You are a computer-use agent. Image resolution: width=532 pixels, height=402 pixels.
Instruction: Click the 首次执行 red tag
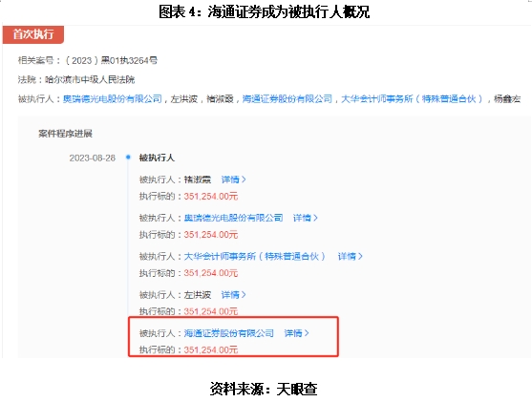32,34
